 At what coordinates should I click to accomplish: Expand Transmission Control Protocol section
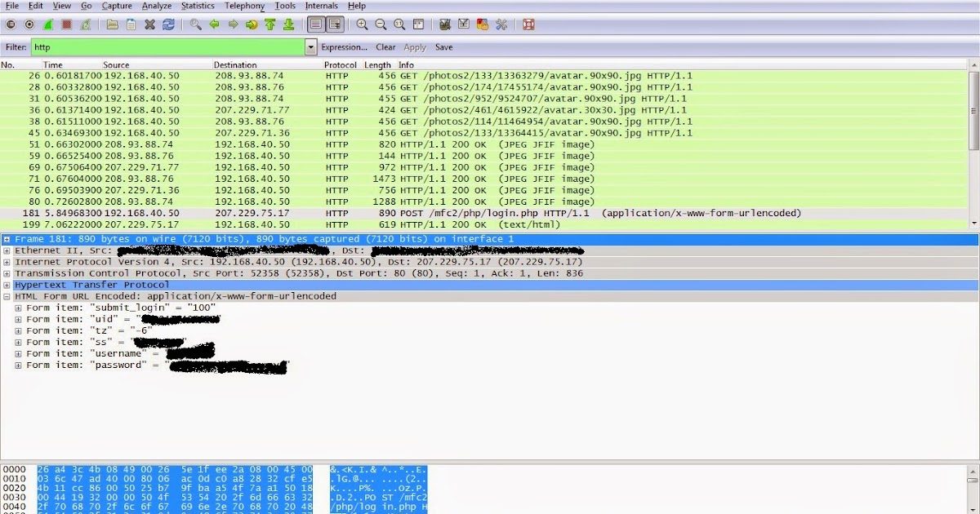(7, 273)
